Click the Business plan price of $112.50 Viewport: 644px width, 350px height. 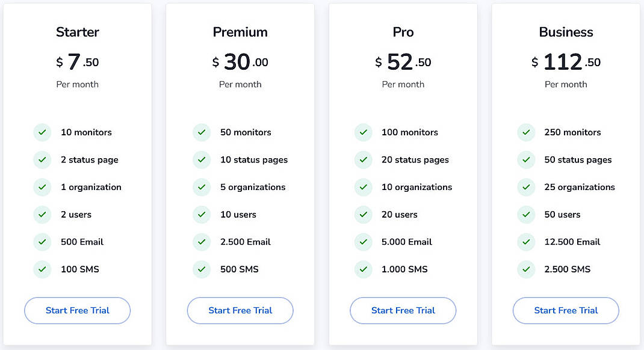[566, 61]
